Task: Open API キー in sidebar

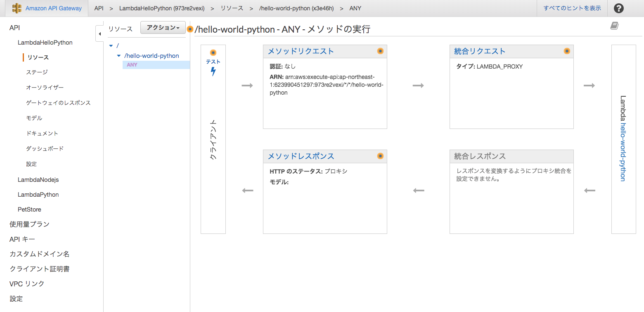Action: point(22,239)
